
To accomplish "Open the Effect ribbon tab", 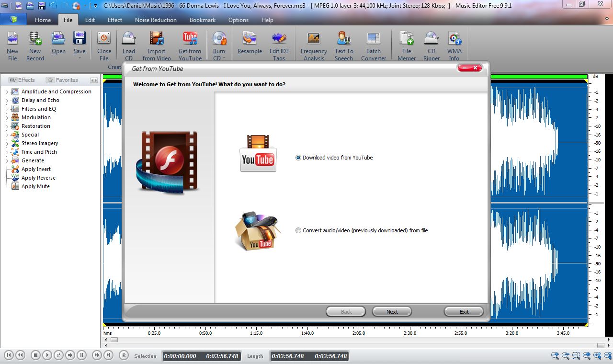I will pyautogui.click(x=115, y=20).
